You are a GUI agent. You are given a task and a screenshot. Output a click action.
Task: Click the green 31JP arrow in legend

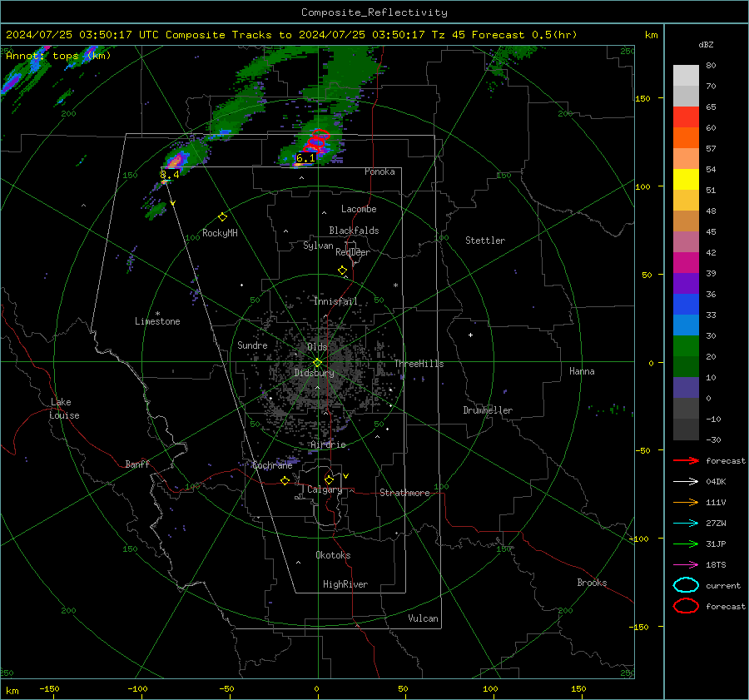(x=686, y=544)
